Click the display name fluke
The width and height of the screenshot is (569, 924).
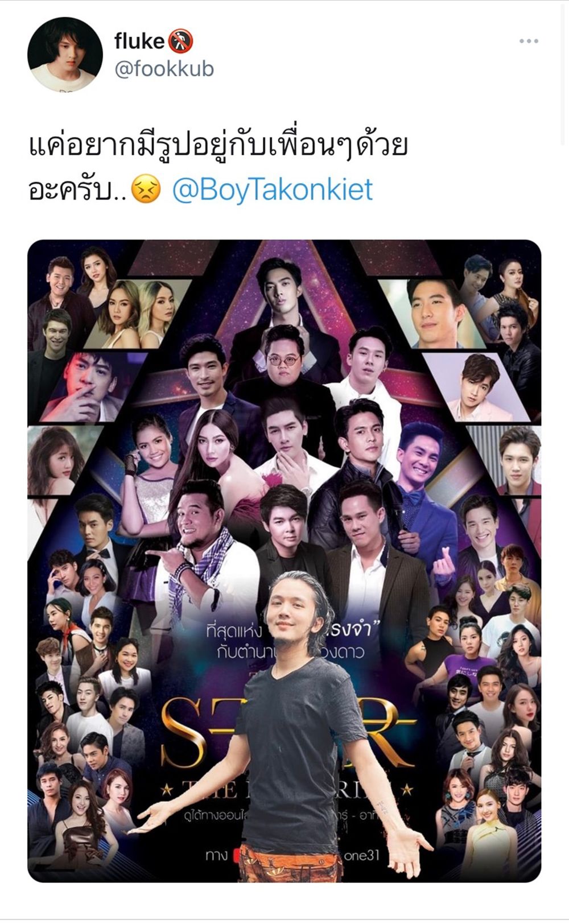click(139, 41)
